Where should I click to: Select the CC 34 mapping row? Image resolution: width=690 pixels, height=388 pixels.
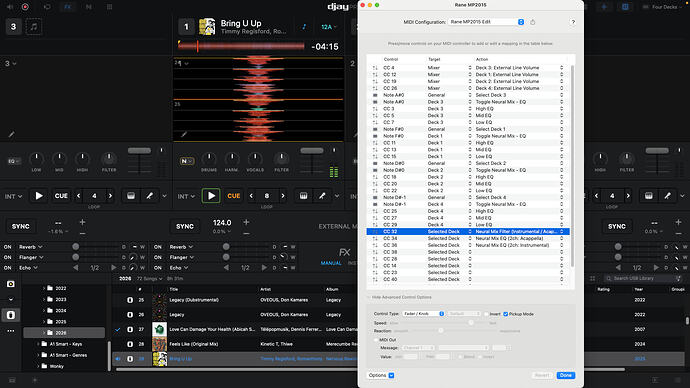[x=468, y=238]
